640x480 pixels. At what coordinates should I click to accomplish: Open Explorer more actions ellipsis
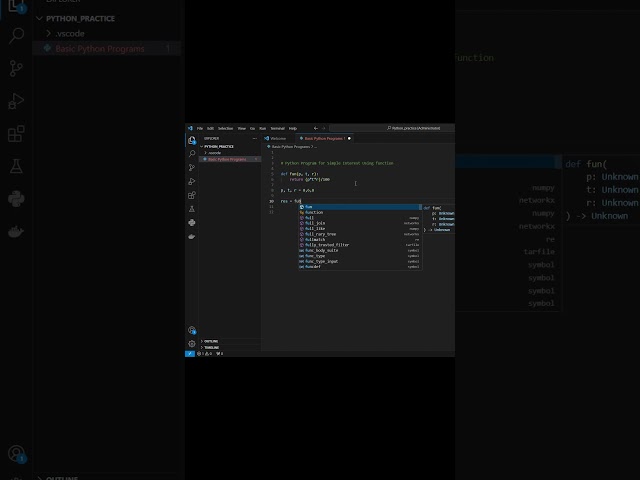[x=255, y=138]
